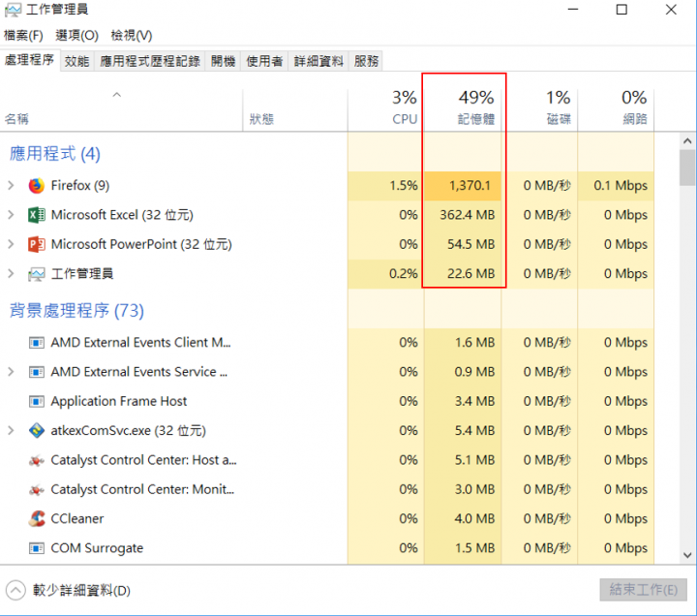Open the 選項(O) menu
The height and width of the screenshot is (616, 697).
pos(76,35)
